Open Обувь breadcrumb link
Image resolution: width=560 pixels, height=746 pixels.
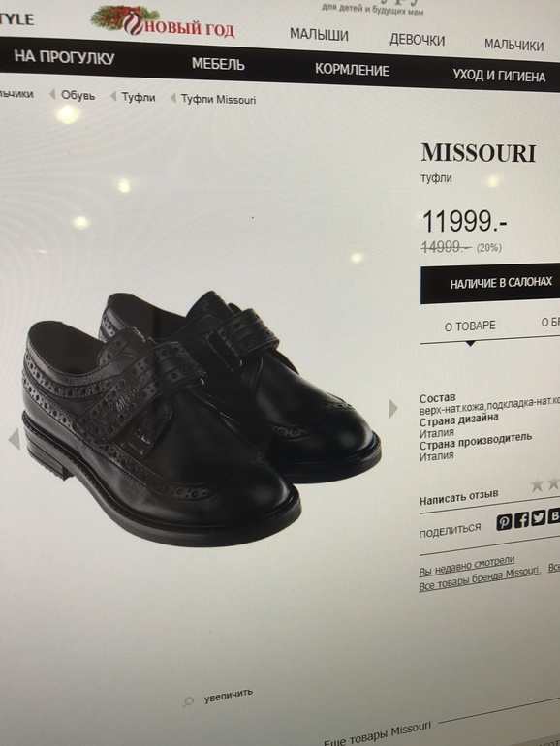click(78, 96)
